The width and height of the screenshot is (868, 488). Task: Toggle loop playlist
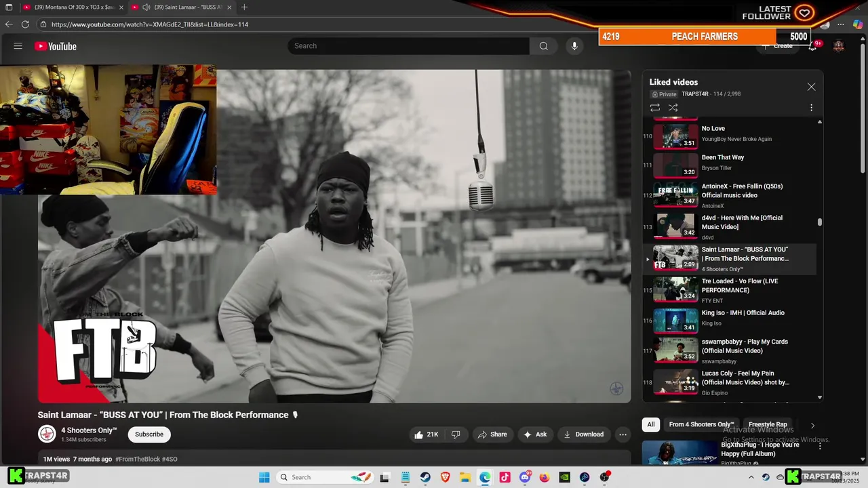click(x=655, y=108)
